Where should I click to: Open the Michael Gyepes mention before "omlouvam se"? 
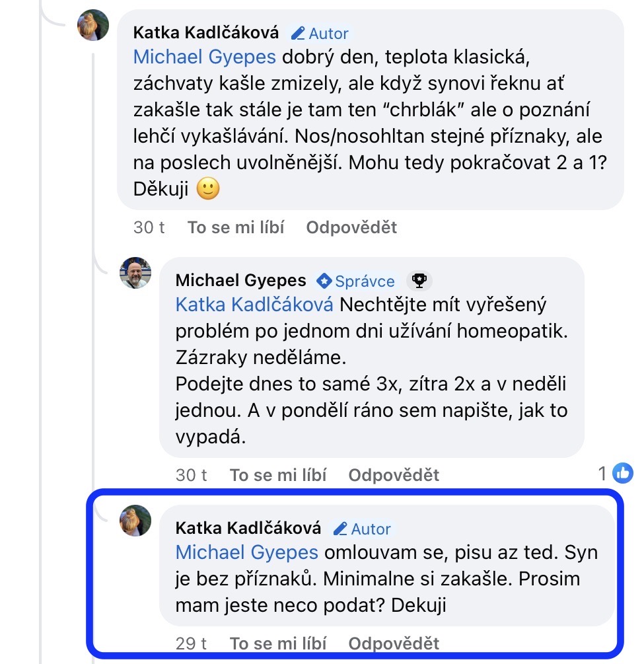point(247,552)
